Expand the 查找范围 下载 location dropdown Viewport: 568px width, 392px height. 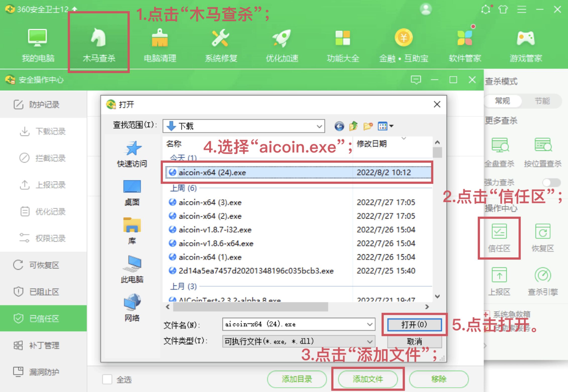(x=319, y=126)
